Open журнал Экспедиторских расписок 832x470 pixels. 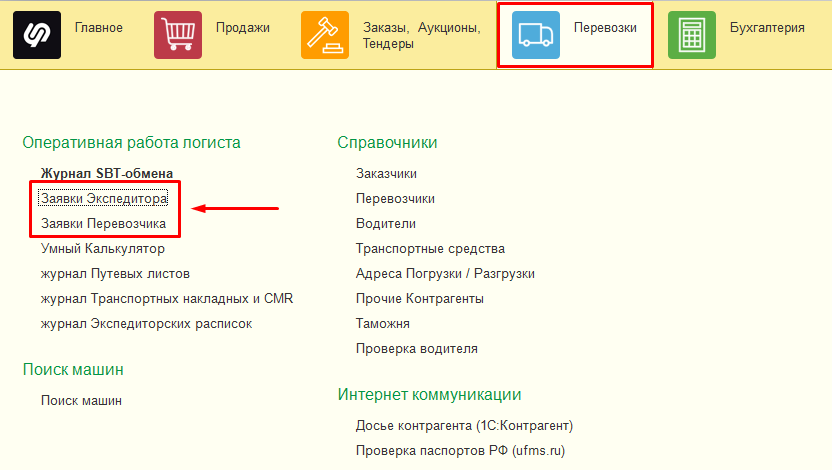[x=146, y=323]
